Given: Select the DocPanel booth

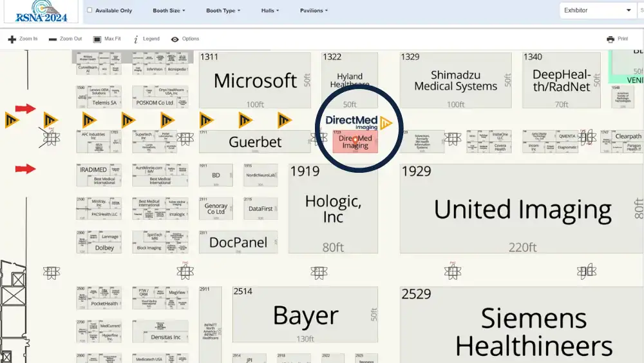Looking at the screenshot, I should pyautogui.click(x=238, y=242).
